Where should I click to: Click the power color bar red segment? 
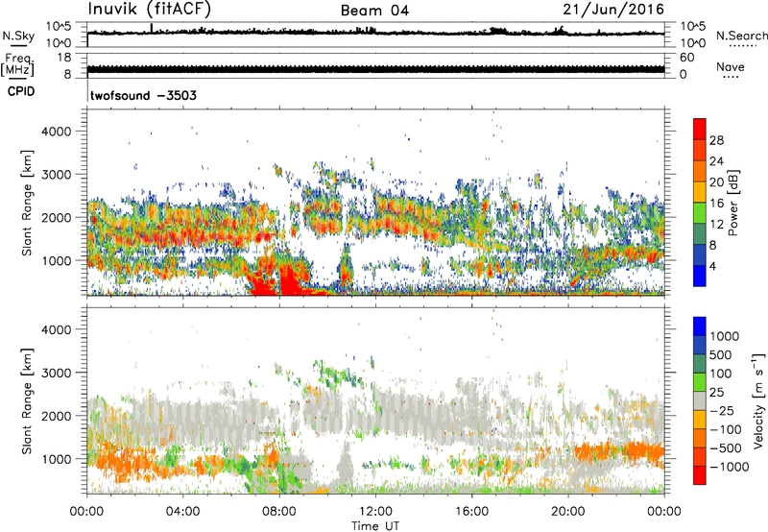[700, 129]
